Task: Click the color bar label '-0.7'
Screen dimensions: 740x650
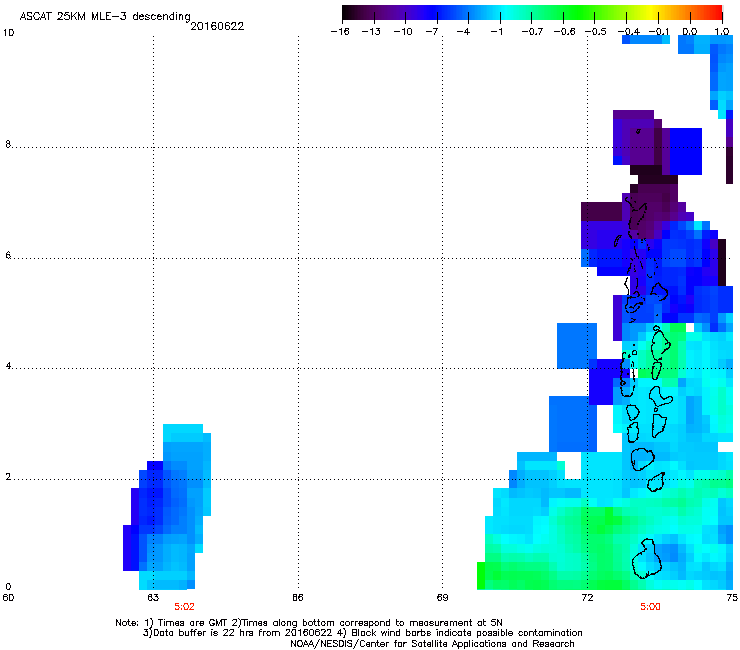Action: coord(532,32)
